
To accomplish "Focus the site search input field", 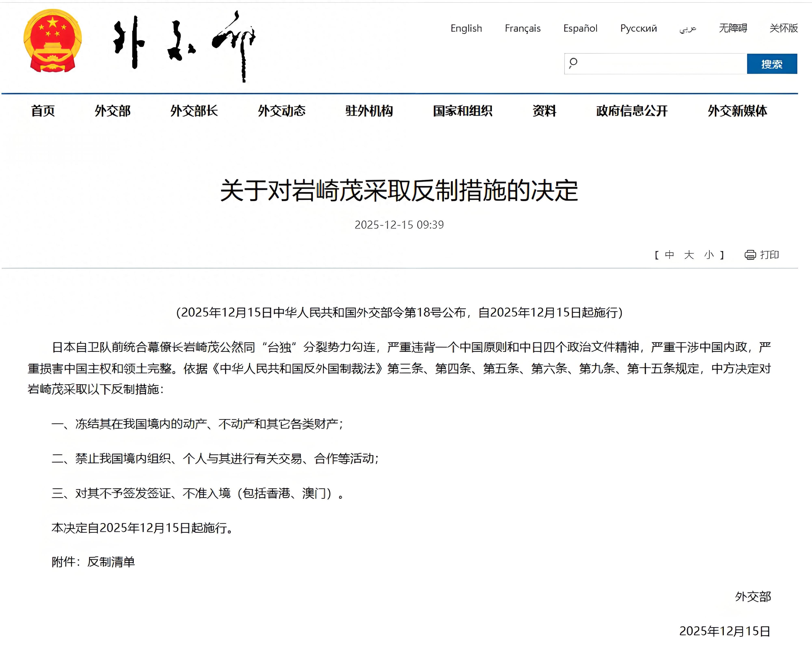I will pos(655,64).
